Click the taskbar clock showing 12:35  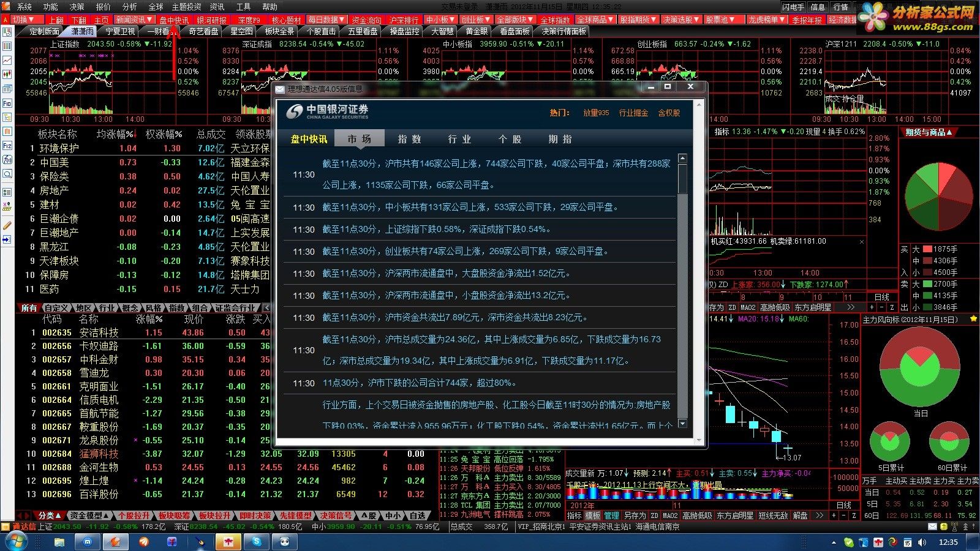(948, 542)
